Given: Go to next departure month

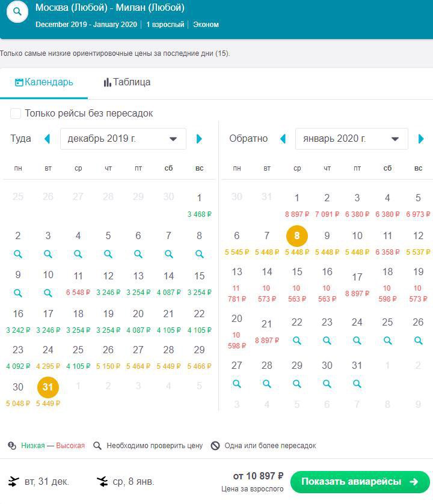Looking at the screenshot, I should click(x=199, y=139).
